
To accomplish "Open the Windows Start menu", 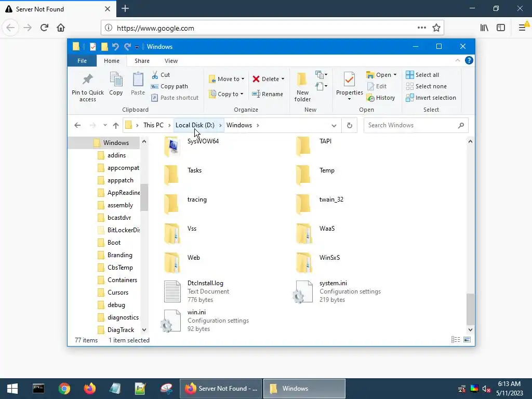I will [12, 389].
